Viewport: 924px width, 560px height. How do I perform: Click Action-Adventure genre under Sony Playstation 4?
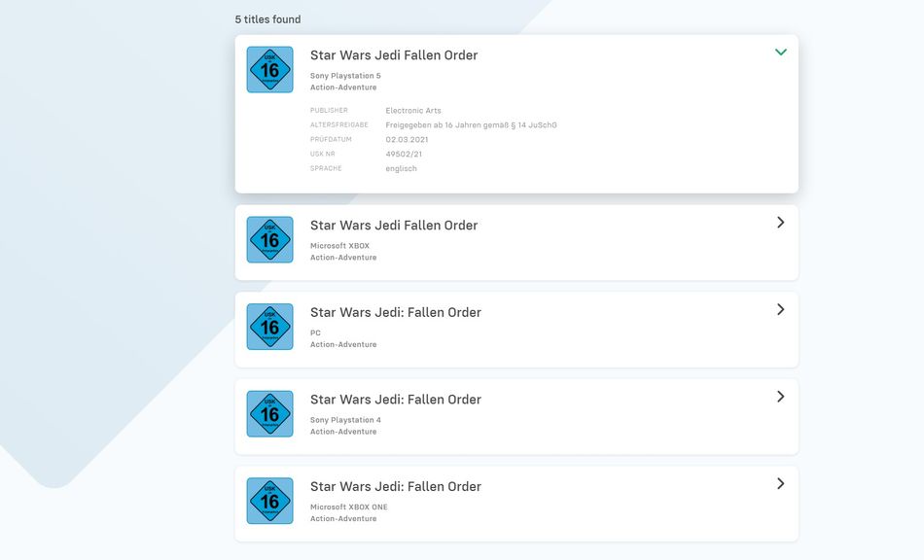[x=343, y=433]
